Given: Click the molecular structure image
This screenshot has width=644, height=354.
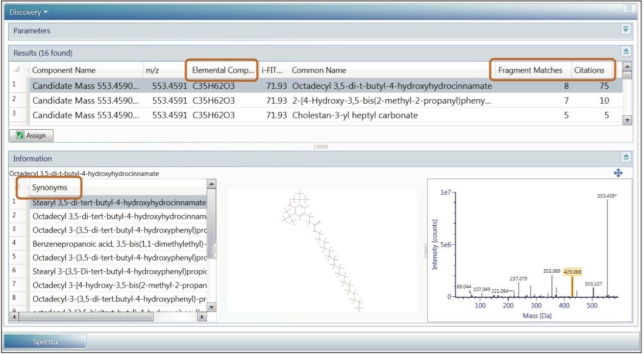Looking at the screenshot, I should (x=321, y=250).
